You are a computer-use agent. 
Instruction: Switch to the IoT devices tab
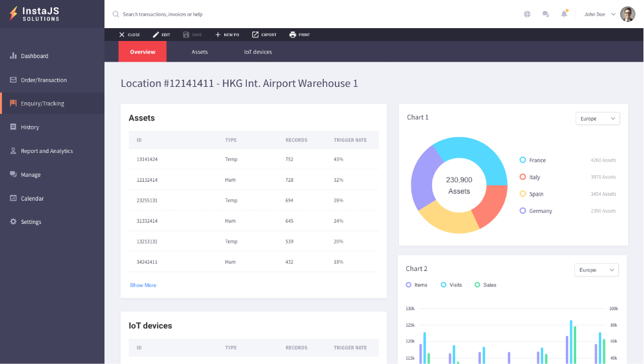[258, 52]
